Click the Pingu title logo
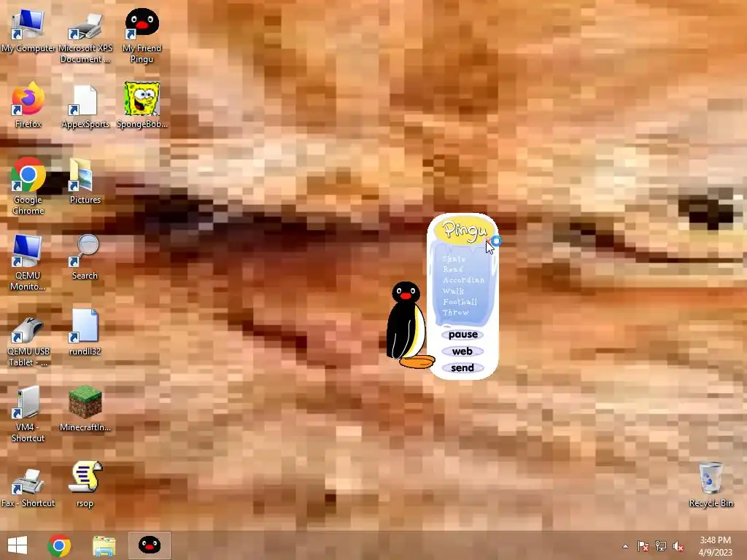 tap(464, 230)
